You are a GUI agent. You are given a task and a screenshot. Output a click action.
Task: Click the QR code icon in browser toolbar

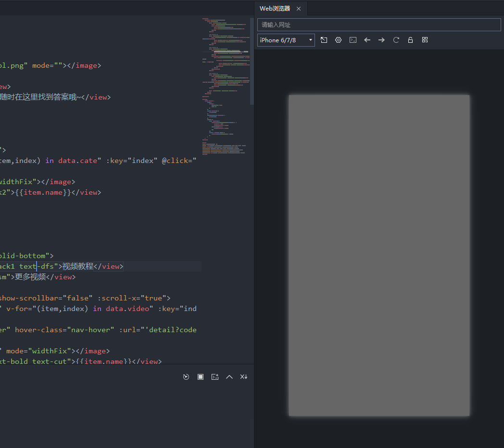[425, 40]
